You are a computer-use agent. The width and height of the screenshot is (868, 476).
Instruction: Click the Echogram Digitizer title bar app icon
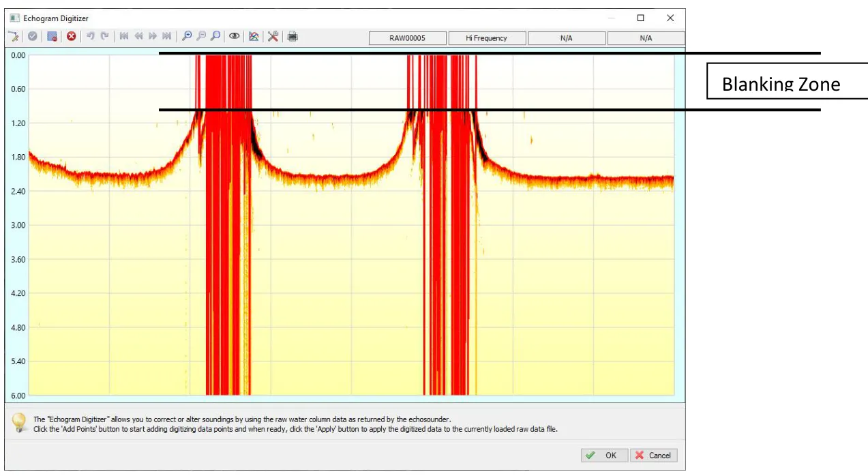point(14,18)
